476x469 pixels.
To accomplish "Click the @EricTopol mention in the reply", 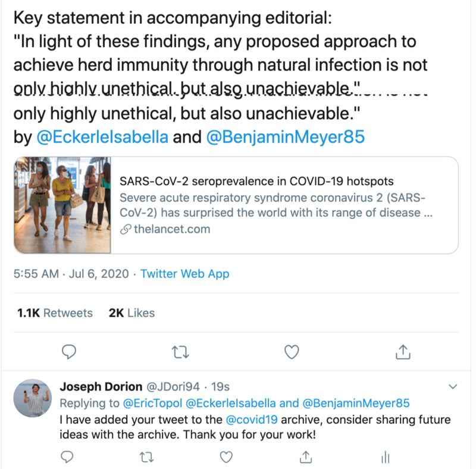I will 151,403.
